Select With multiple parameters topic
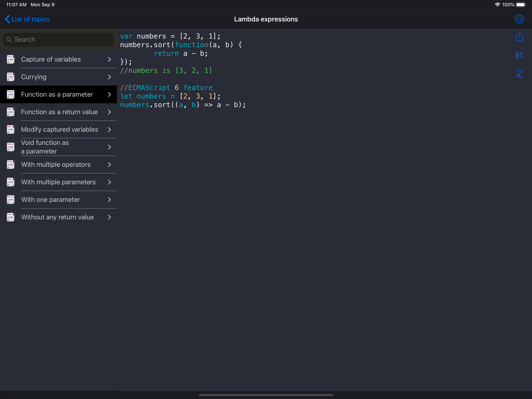The width and height of the screenshot is (532, 399). click(x=58, y=182)
